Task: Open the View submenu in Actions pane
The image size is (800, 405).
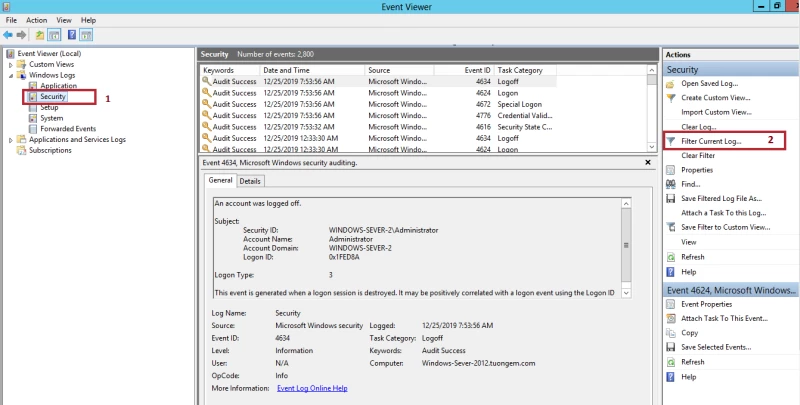Action: coord(689,242)
